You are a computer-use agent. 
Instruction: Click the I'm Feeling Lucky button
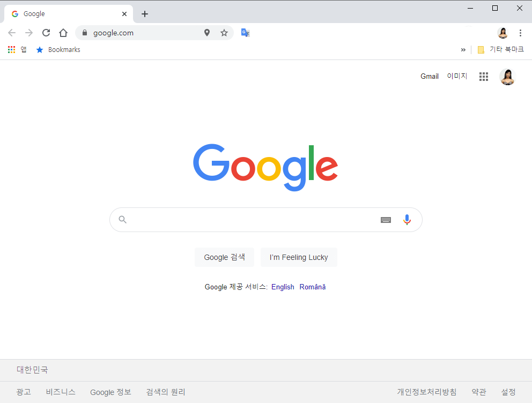pyautogui.click(x=299, y=257)
